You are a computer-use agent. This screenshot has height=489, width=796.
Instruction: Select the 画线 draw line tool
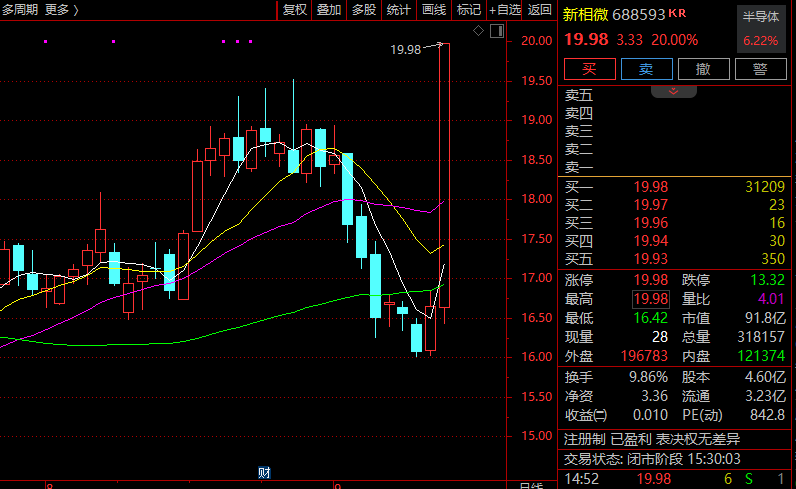tap(433, 10)
